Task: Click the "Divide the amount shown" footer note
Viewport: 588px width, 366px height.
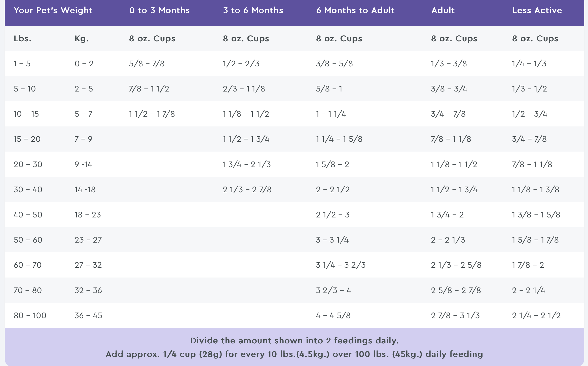Action: [294, 341]
